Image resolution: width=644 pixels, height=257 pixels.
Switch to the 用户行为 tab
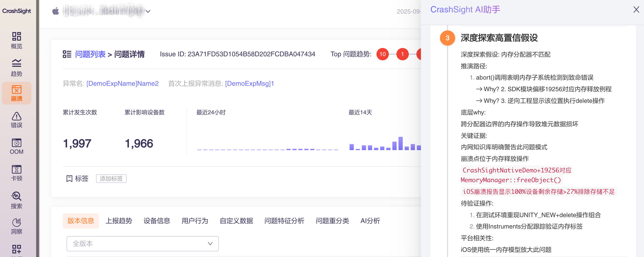click(195, 221)
